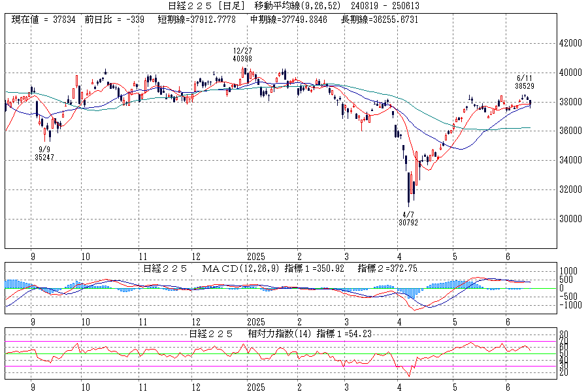This screenshot has height=392, width=588.
Task: Click the 移動平均線(9,26,52) chart title text
Action: tap(297, 6)
